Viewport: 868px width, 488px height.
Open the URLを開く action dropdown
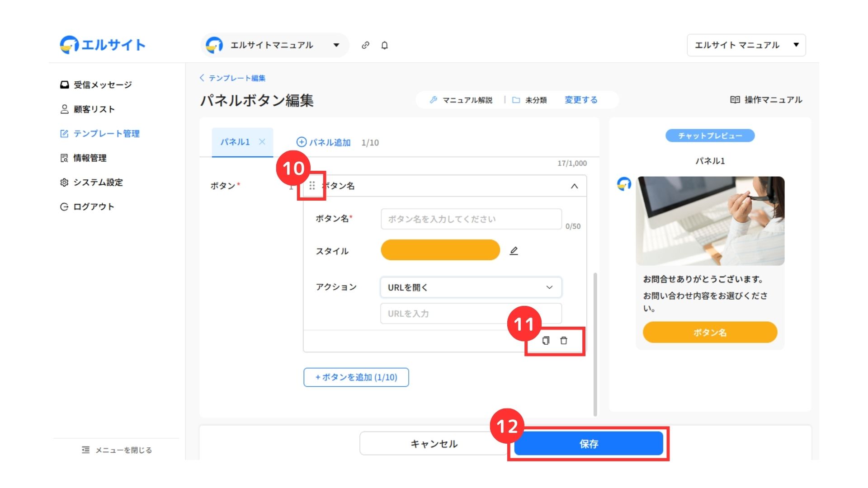coord(471,287)
